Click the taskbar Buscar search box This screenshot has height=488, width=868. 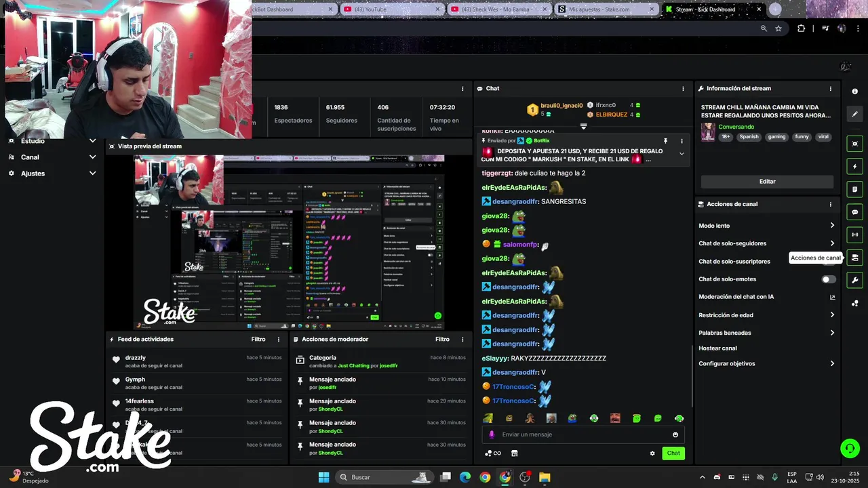384,477
